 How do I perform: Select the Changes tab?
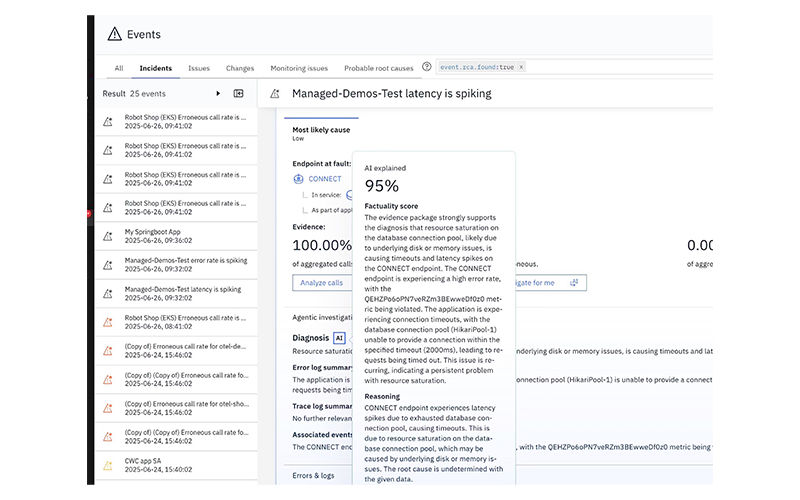coord(240,68)
